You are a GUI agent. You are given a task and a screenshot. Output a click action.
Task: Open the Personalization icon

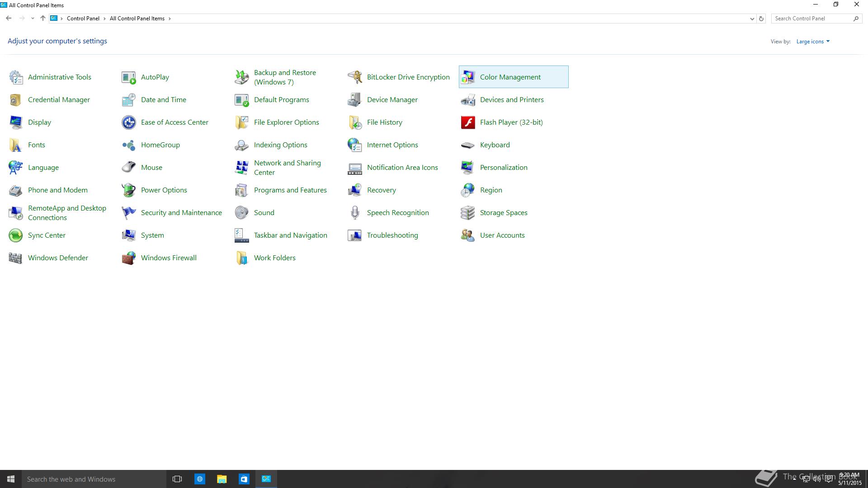[x=468, y=168]
